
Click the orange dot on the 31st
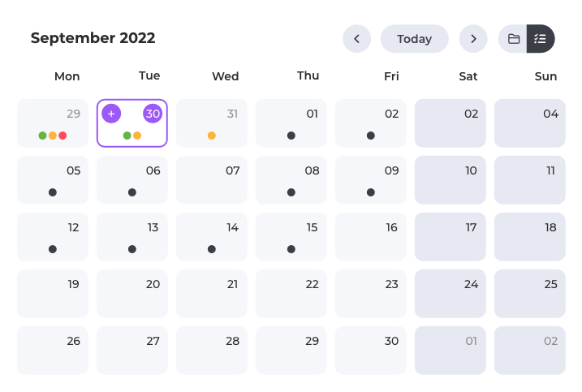(212, 136)
